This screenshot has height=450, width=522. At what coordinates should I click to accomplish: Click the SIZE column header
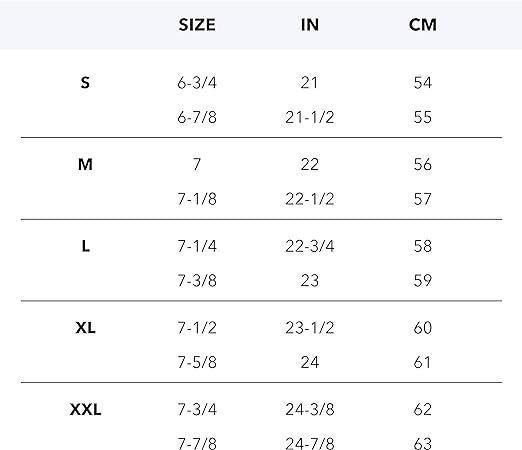pyautogui.click(x=197, y=25)
